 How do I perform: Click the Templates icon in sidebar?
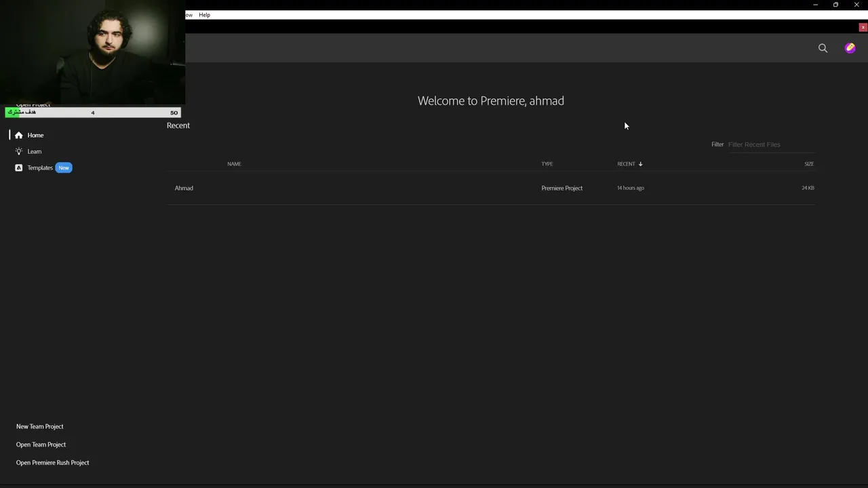(19, 167)
